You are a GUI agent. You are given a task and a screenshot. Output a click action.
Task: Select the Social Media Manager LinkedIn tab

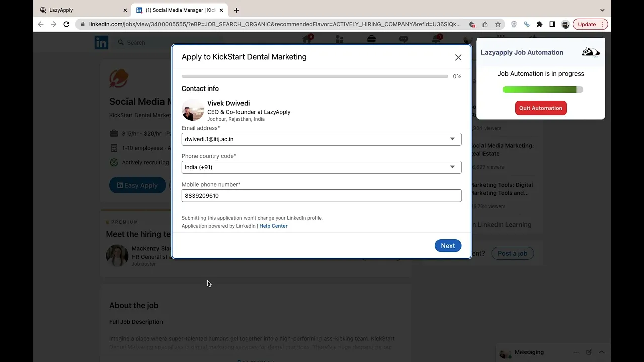pos(180,10)
